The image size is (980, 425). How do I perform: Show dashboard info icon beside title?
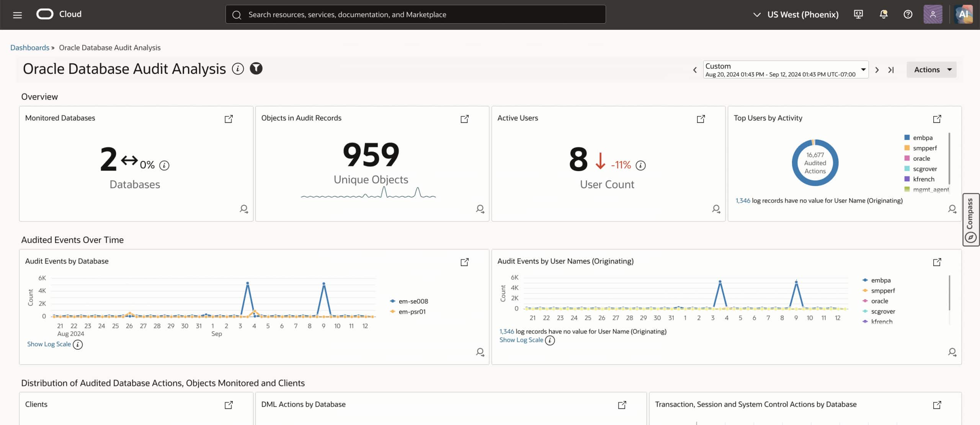pos(238,69)
